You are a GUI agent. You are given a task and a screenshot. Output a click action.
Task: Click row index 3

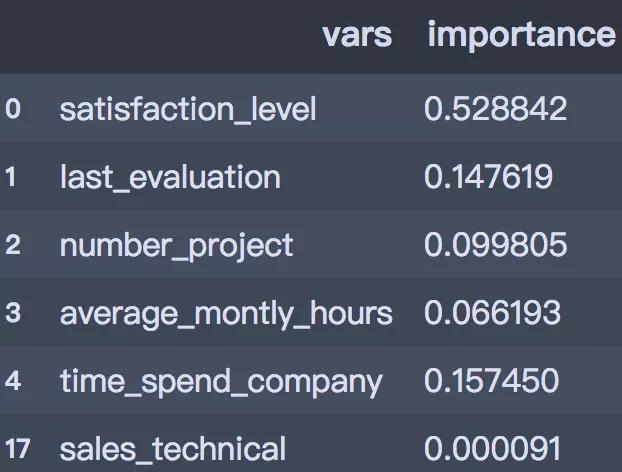coord(13,313)
